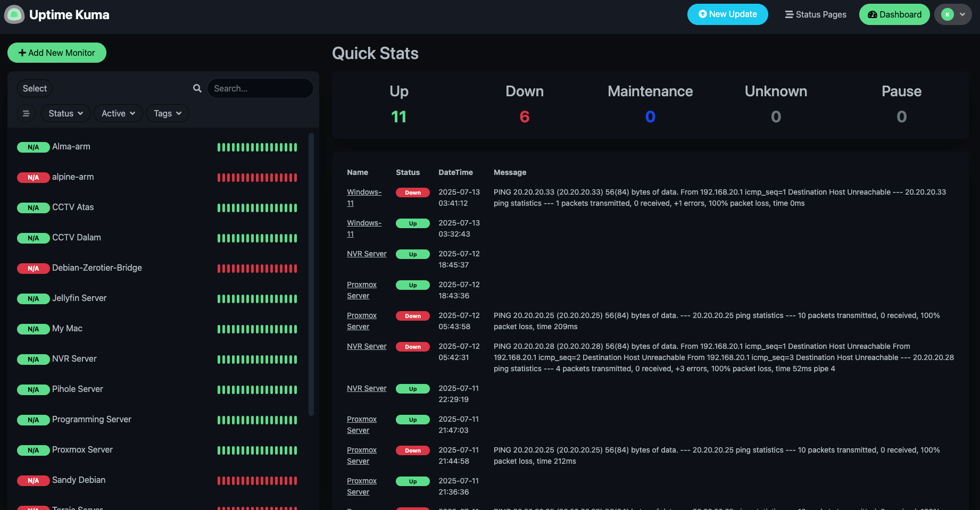
Task: Click the Alma-arm heartbeat bar
Action: coord(258,147)
